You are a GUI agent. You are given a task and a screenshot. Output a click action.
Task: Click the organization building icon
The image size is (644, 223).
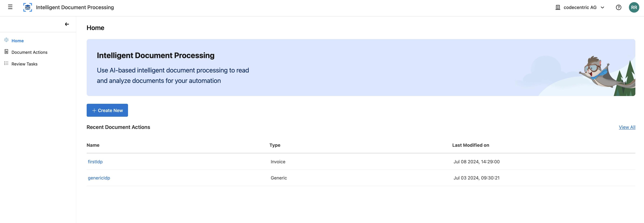tap(558, 8)
